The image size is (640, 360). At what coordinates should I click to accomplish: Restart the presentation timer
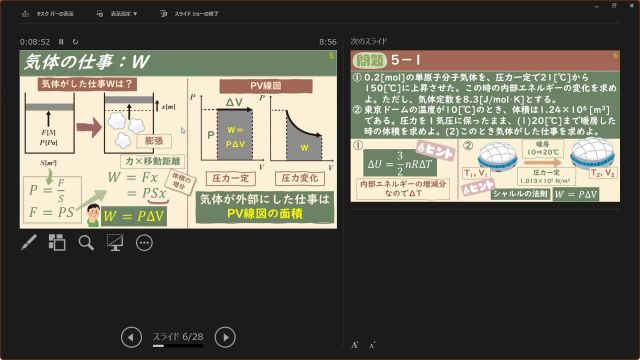click(75, 42)
